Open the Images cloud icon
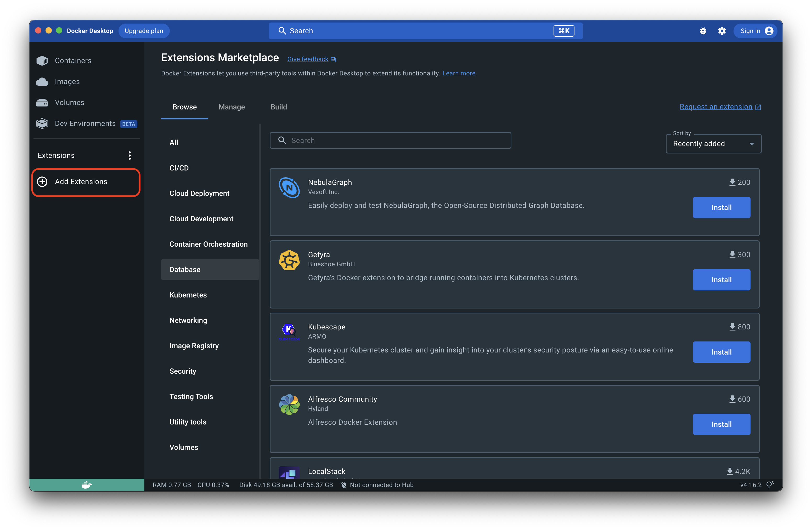The width and height of the screenshot is (812, 530). coord(42,82)
